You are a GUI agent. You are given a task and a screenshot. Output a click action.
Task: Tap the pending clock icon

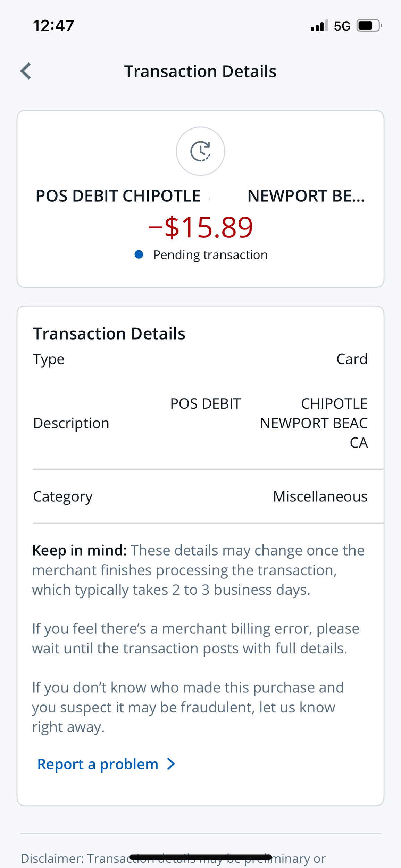[200, 151]
